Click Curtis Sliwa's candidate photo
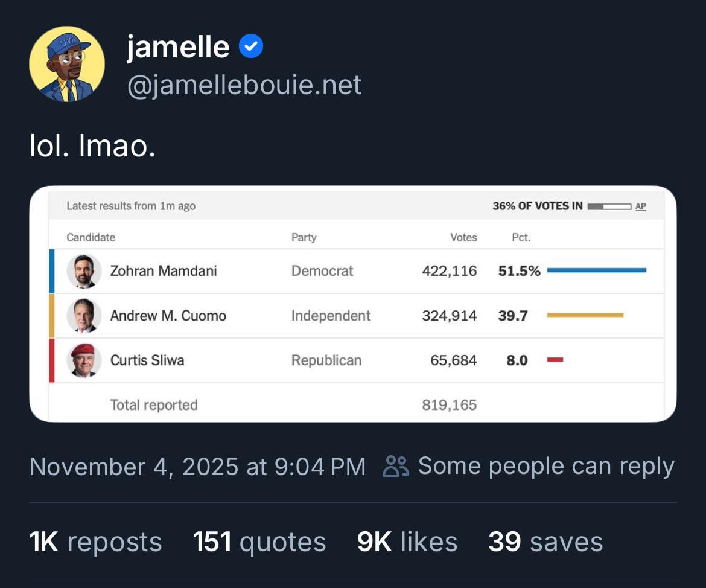Viewport: 706px width, 588px height. coord(84,360)
